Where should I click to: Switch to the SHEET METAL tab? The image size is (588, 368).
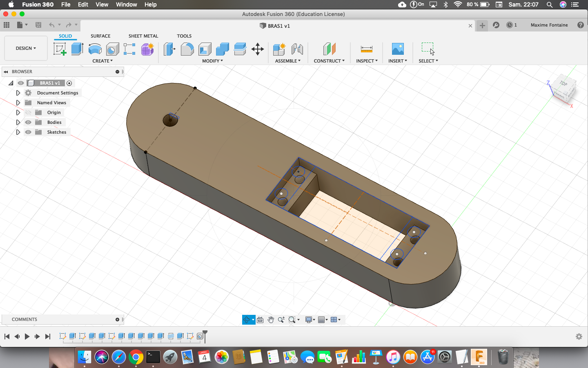click(x=143, y=36)
